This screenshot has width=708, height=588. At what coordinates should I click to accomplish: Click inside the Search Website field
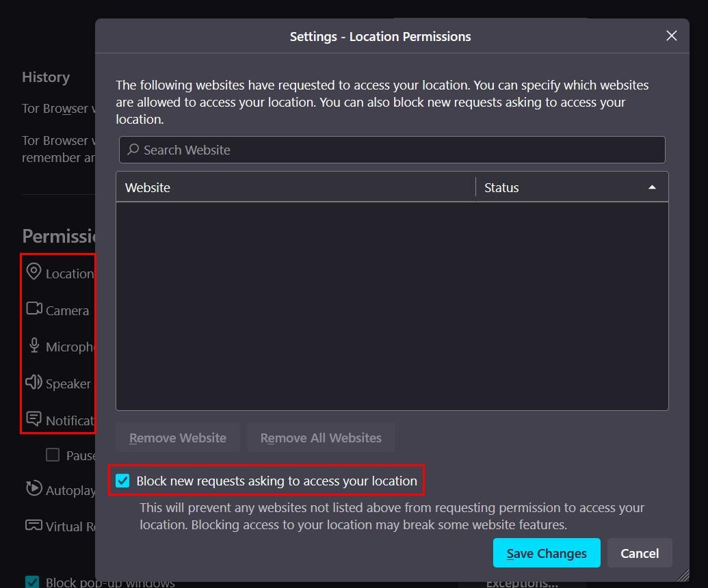click(x=342, y=149)
